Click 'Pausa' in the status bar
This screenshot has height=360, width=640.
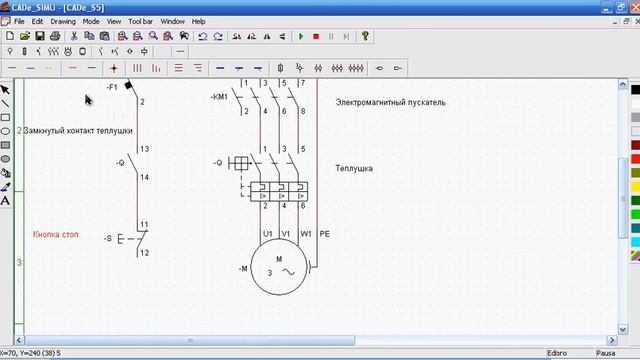605,353
